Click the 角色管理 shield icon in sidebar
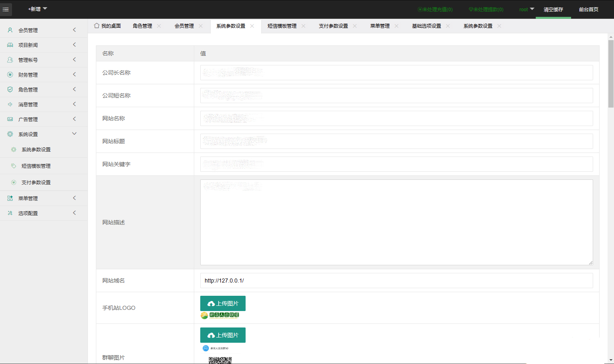Screen dimensions: 614x364 10,89
